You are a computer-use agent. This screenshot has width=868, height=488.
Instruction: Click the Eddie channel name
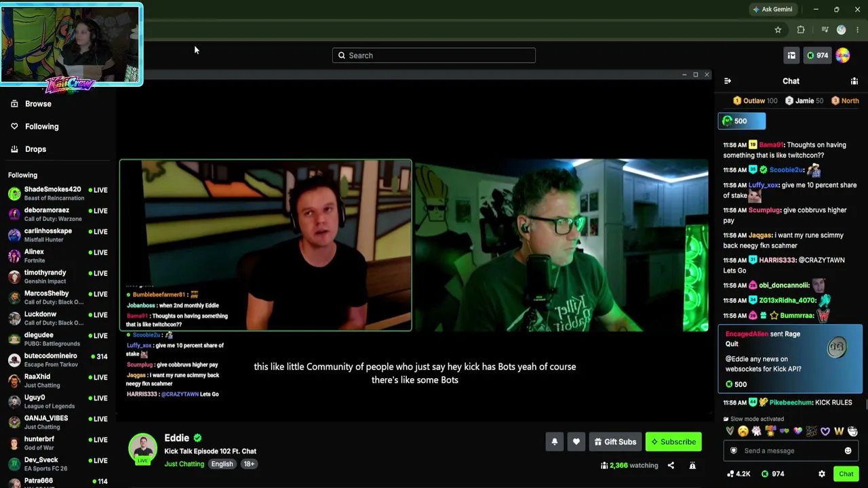coord(176,438)
